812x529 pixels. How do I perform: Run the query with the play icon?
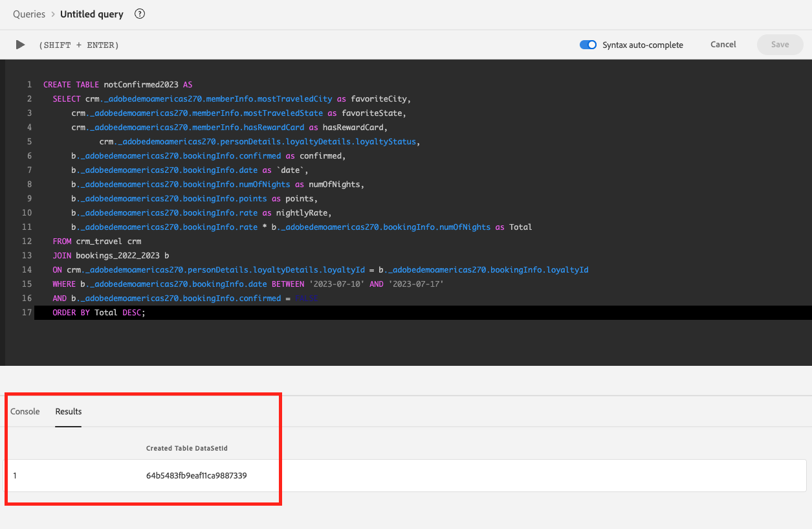tap(21, 45)
